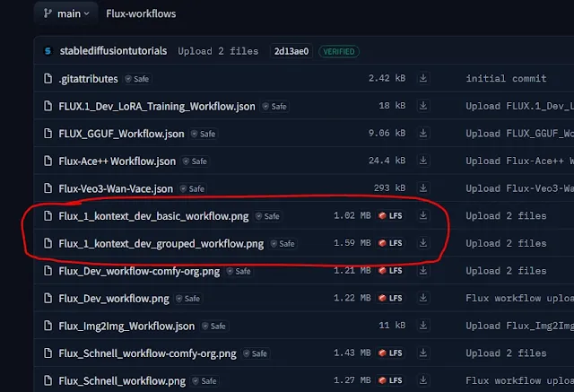Image resolution: width=574 pixels, height=392 pixels.
Task: Click Safe badge beside Flux-Ace++ Workflow.json
Action: click(196, 161)
